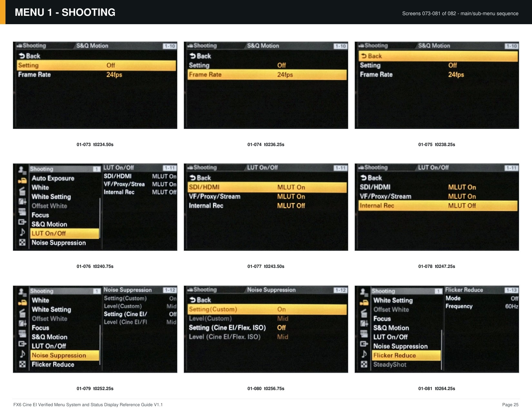Click caption 01-073 t0234.50s
The height and width of the screenshot is (411, 532).
point(95,144)
